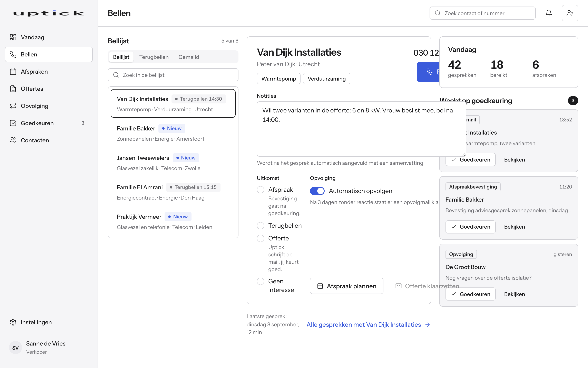Click the Verduurzaming tag
Image resolution: width=588 pixels, height=368 pixels.
pyautogui.click(x=326, y=79)
